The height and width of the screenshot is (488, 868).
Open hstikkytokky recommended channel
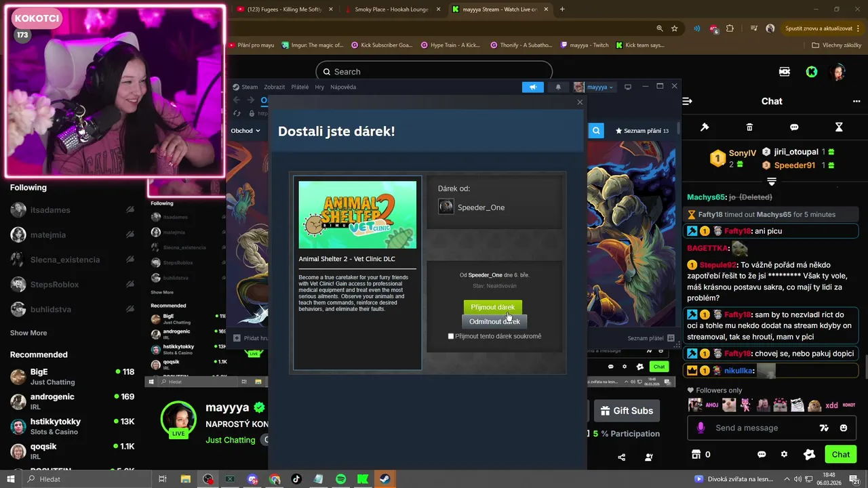73,426
